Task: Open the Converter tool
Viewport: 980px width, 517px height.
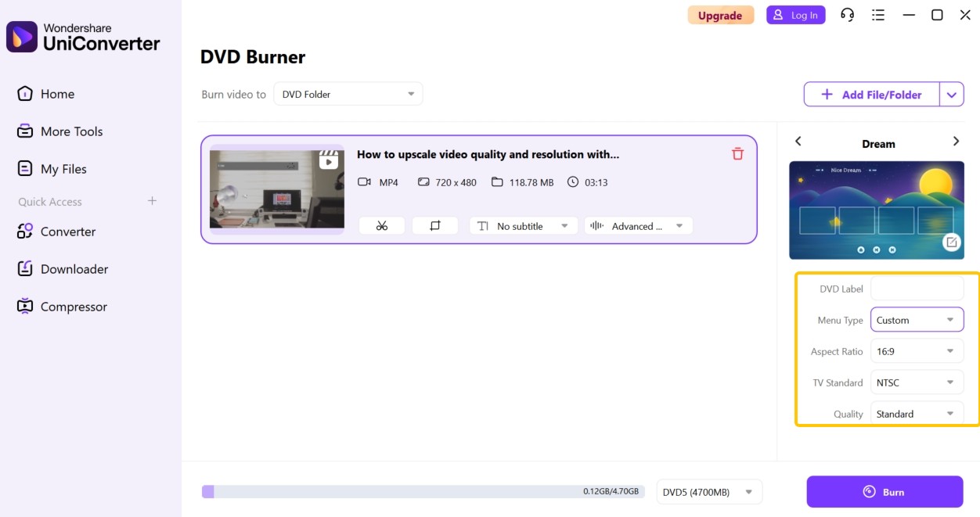Action: [x=68, y=232]
